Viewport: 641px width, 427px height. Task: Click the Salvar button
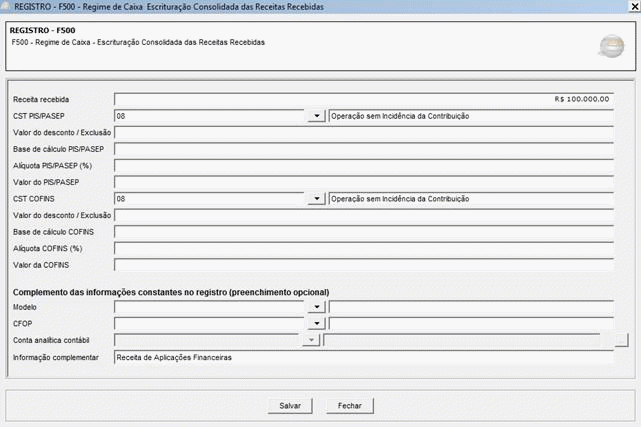pyautogui.click(x=290, y=406)
